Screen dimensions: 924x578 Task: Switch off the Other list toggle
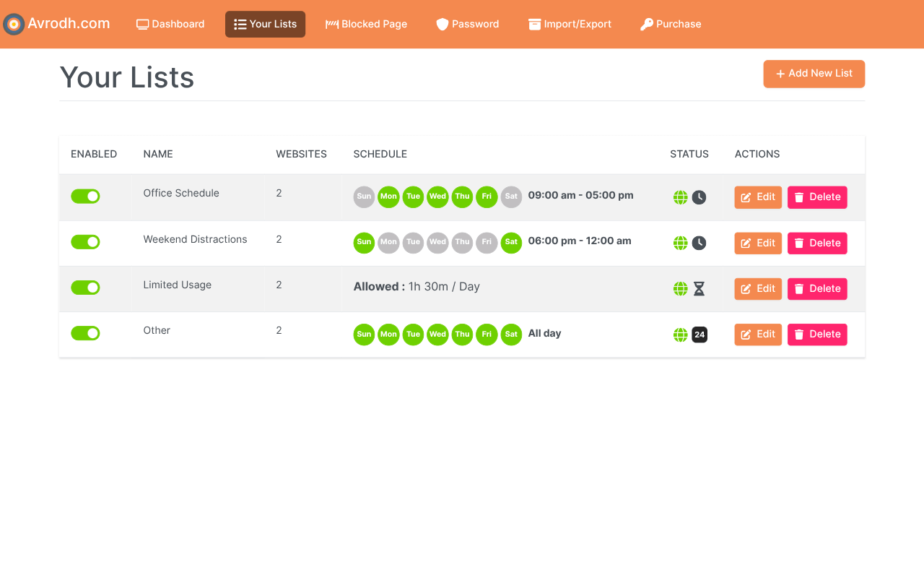(x=85, y=333)
